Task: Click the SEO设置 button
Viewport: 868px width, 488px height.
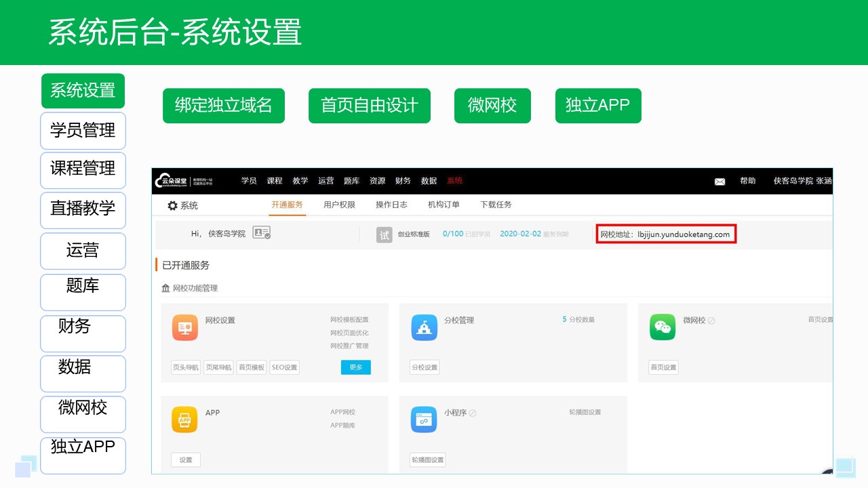Action: [x=285, y=367]
